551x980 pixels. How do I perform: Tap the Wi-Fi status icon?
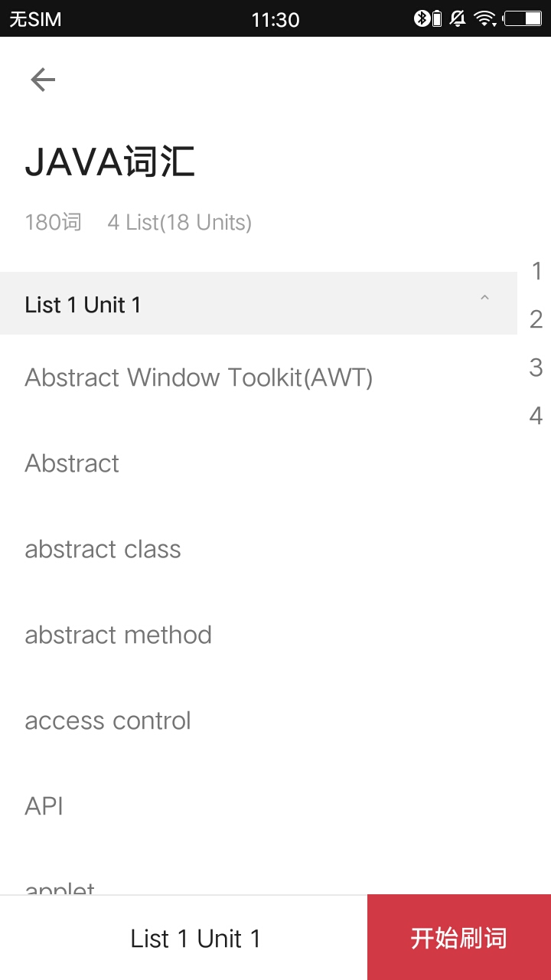[485, 18]
